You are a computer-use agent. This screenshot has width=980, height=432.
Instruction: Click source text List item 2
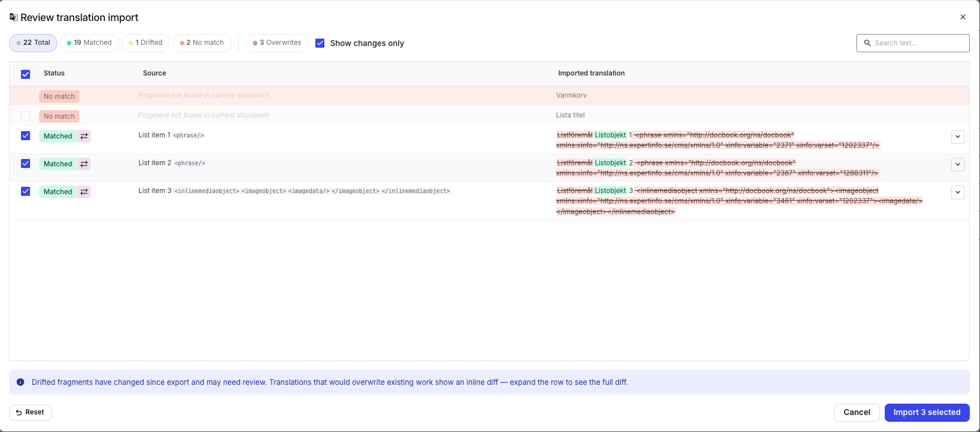click(x=155, y=163)
